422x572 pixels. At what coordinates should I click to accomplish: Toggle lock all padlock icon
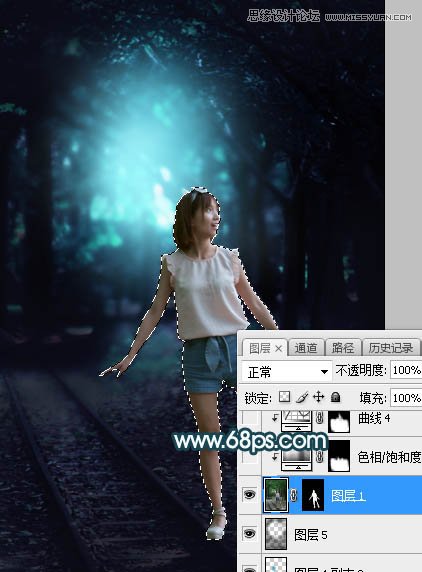336,397
